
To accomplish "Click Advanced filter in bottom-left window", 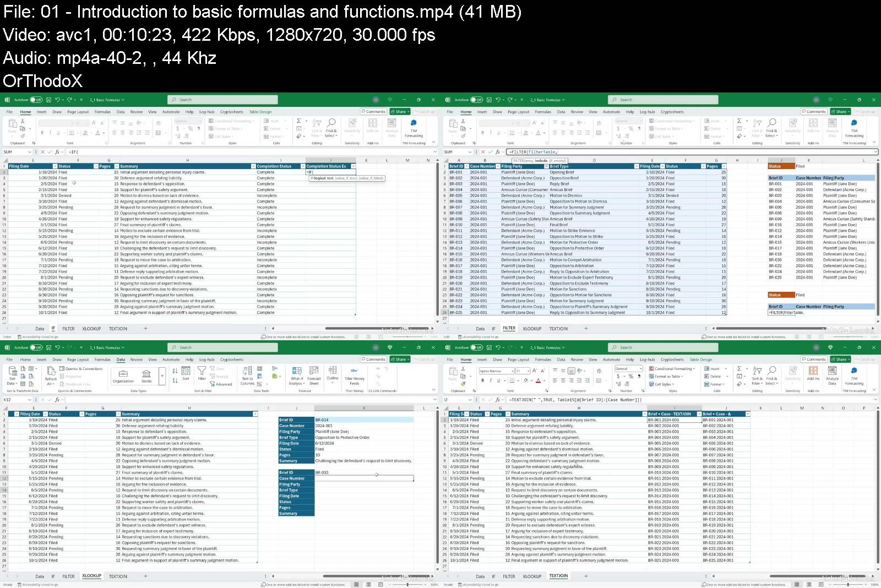I will [x=221, y=384].
